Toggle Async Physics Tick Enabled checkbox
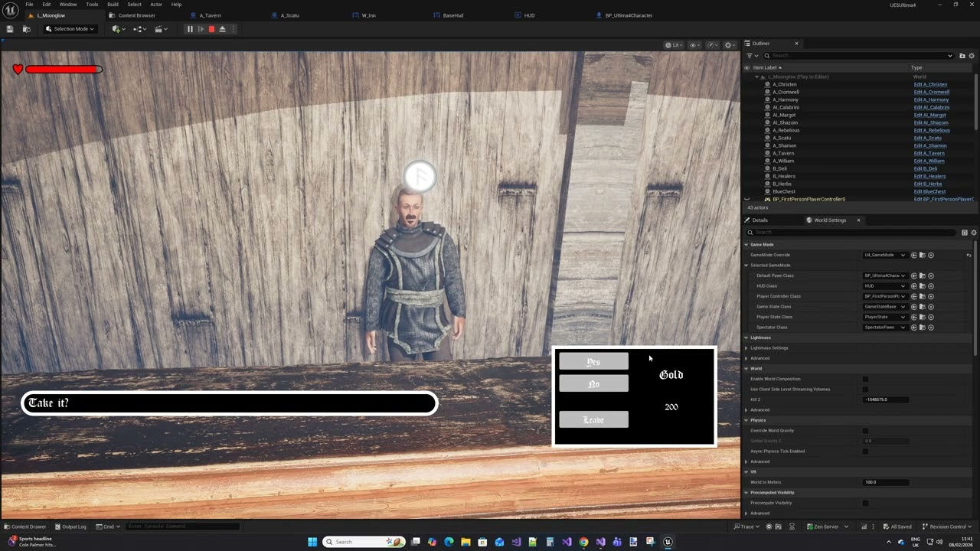Image resolution: width=980 pixels, height=551 pixels. (866, 452)
